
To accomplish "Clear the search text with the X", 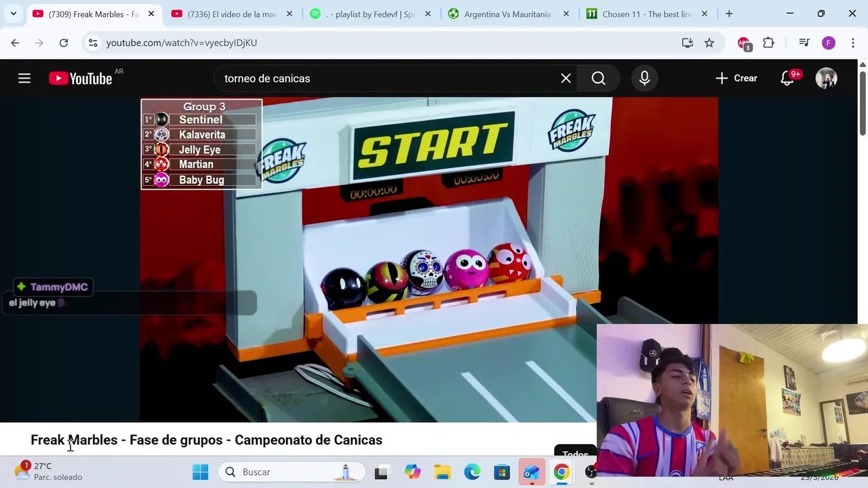I will [566, 79].
